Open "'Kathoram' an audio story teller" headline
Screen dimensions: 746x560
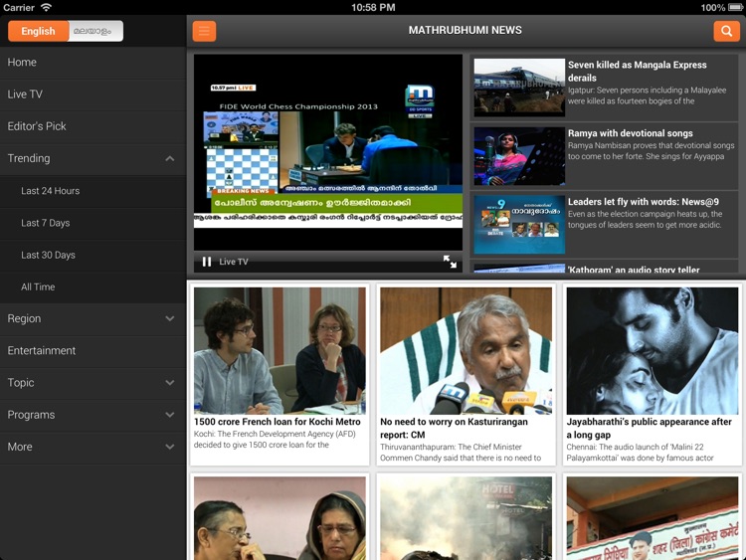point(634,270)
